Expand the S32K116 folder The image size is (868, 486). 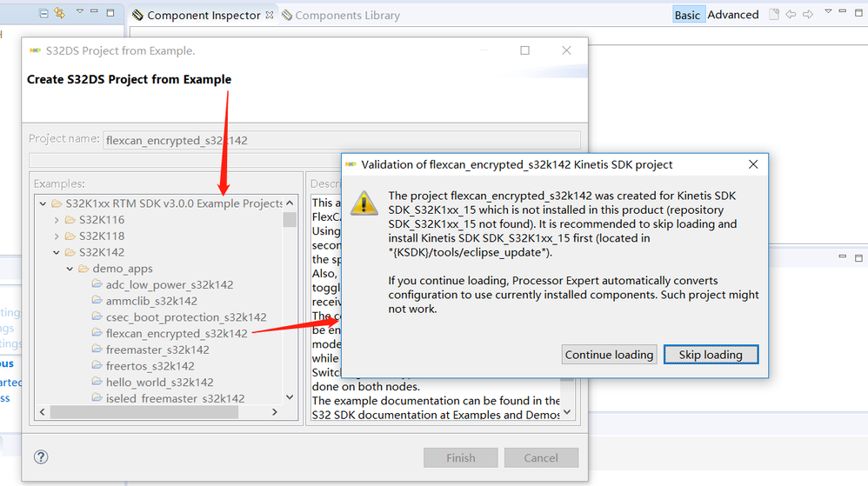click(x=57, y=220)
